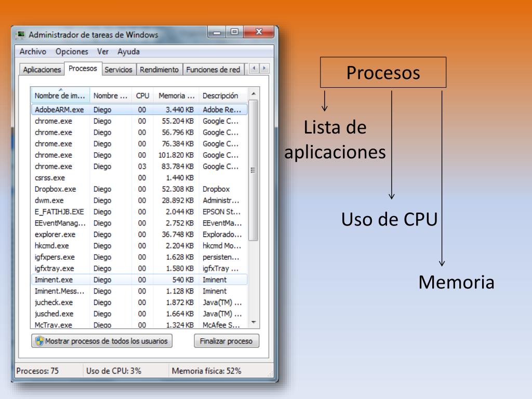Select the Procesos tab
This screenshot has height=399, width=532.
coord(83,68)
